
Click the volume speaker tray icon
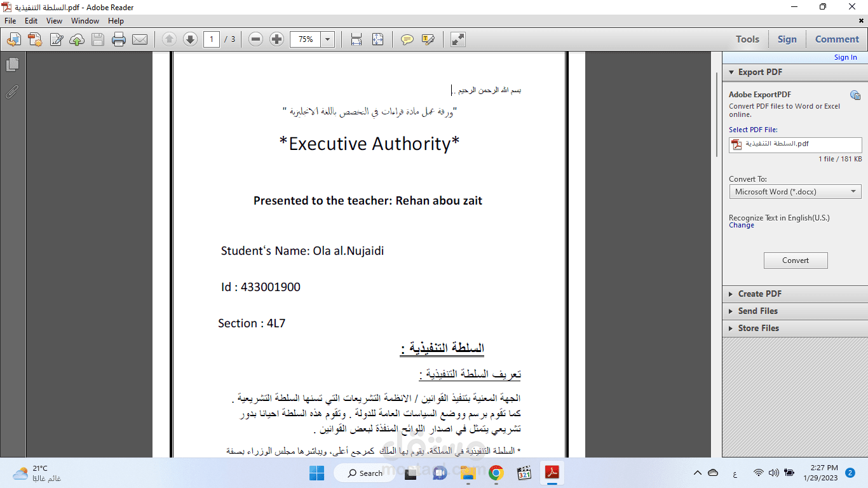(x=774, y=473)
